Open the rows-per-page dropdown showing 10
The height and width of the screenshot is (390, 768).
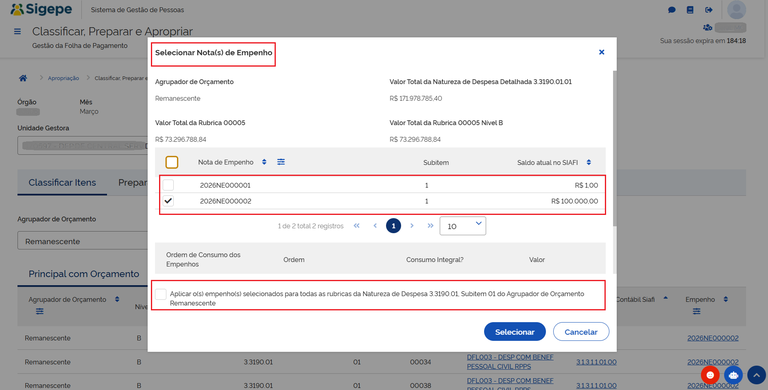(x=462, y=226)
